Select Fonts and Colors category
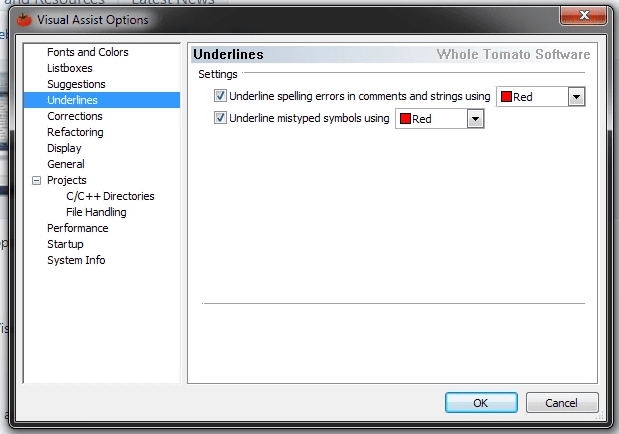The image size is (619, 434). pos(88,52)
